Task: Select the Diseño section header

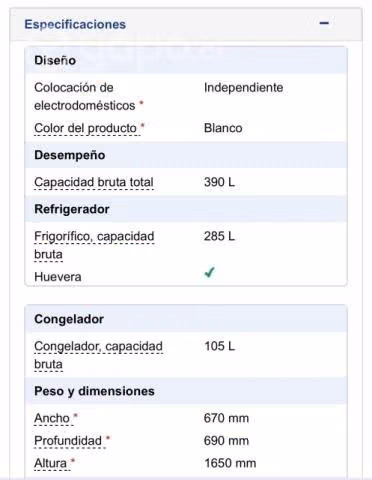Action: click(x=186, y=60)
